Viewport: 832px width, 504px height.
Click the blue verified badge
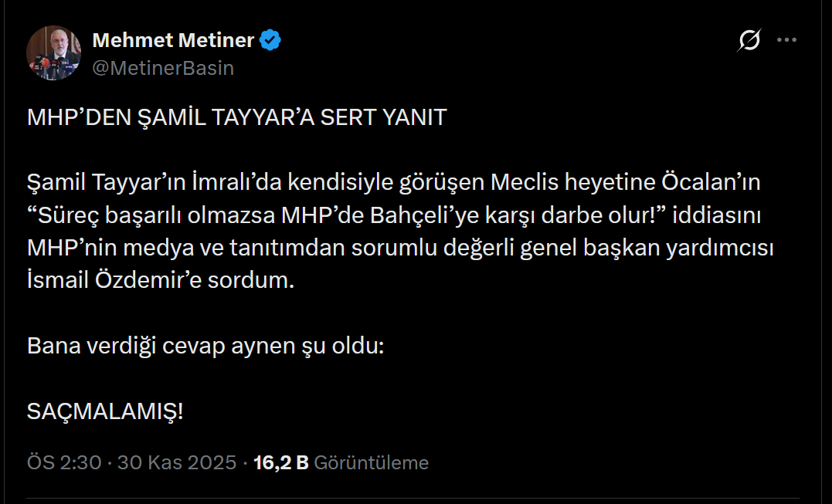click(270, 40)
